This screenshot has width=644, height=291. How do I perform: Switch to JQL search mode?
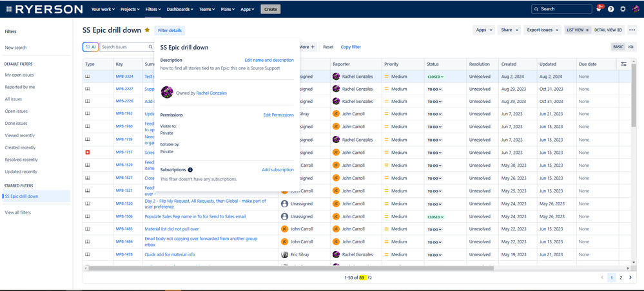click(630, 47)
